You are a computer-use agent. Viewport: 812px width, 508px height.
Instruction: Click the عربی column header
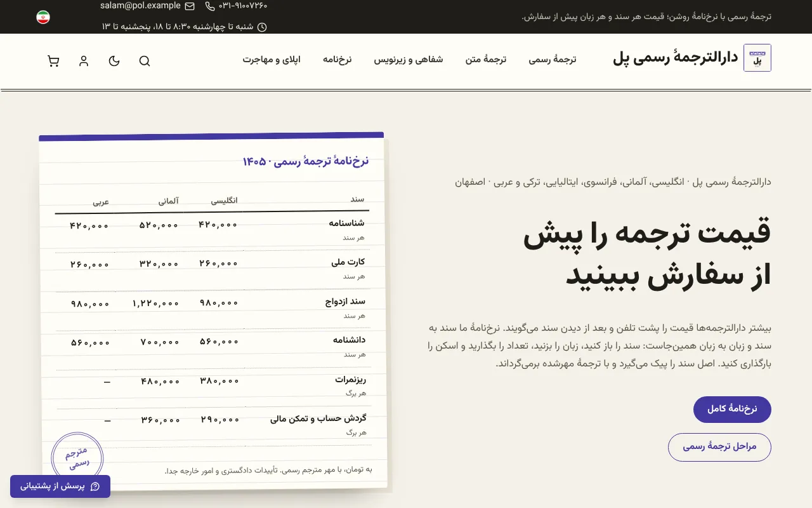[101, 203]
